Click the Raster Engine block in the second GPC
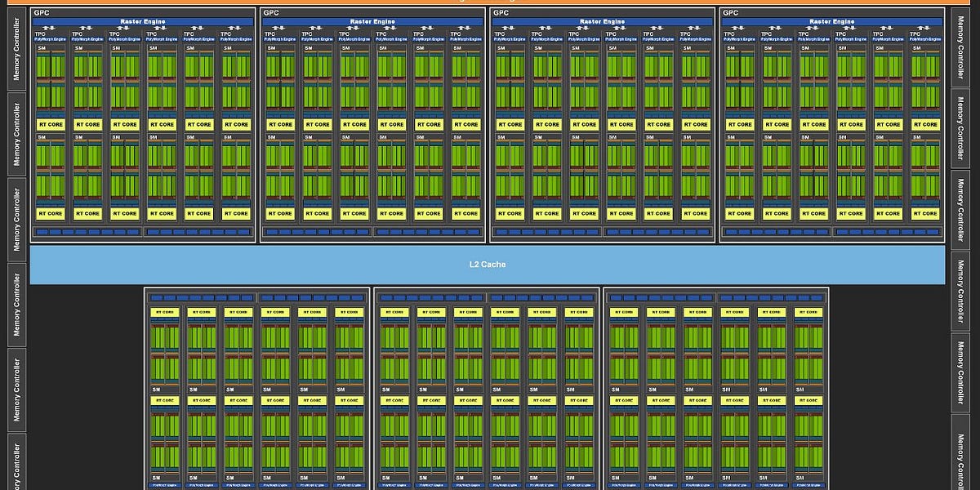This screenshot has height=490, width=980. click(372, 21)
